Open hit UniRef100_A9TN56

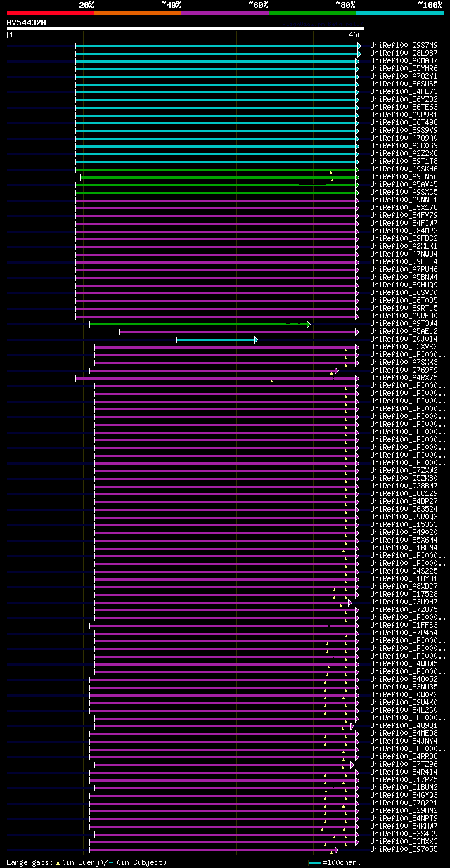[x=404, y=176]
